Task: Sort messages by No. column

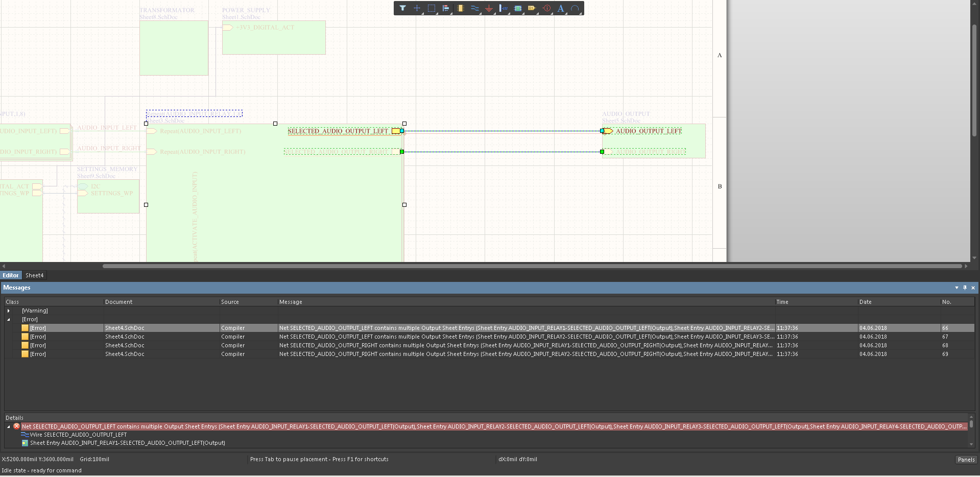Action: pos(957,302)
